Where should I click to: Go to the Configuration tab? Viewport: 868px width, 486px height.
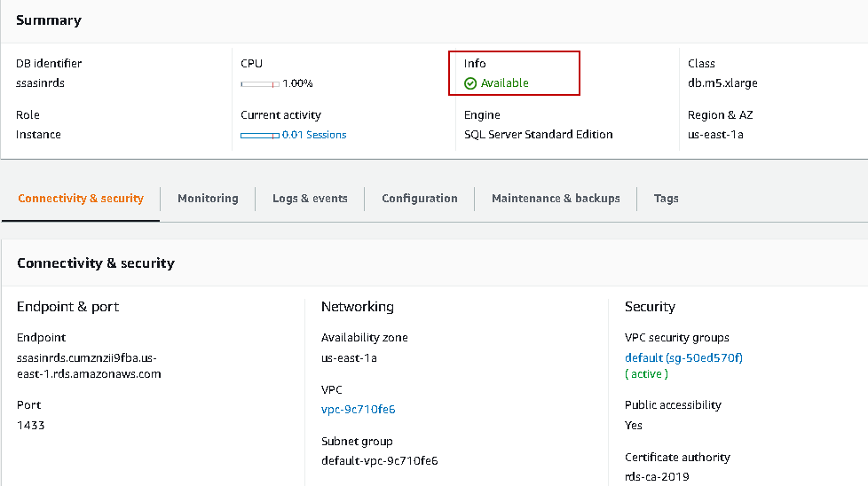click(x=420, y=199)
